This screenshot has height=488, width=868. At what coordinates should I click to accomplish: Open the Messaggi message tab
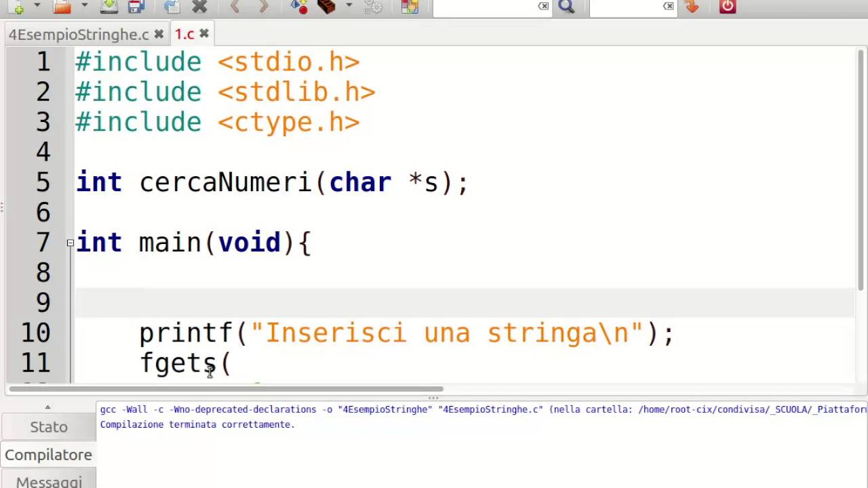(49, 482)
